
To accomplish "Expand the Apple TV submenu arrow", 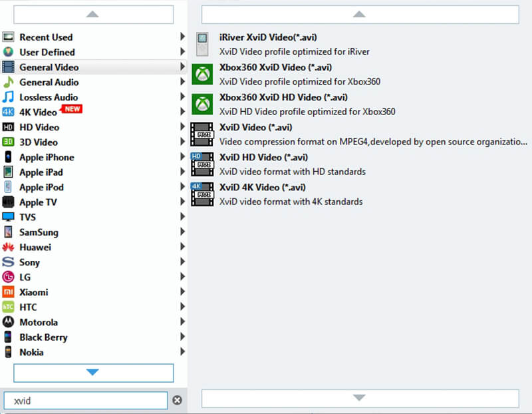I will point(182,202).
